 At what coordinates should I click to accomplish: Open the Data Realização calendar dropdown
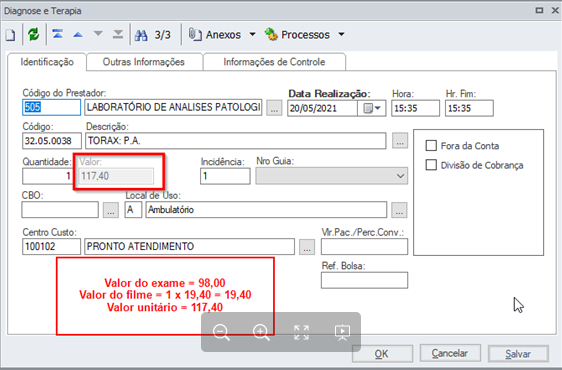372,108
